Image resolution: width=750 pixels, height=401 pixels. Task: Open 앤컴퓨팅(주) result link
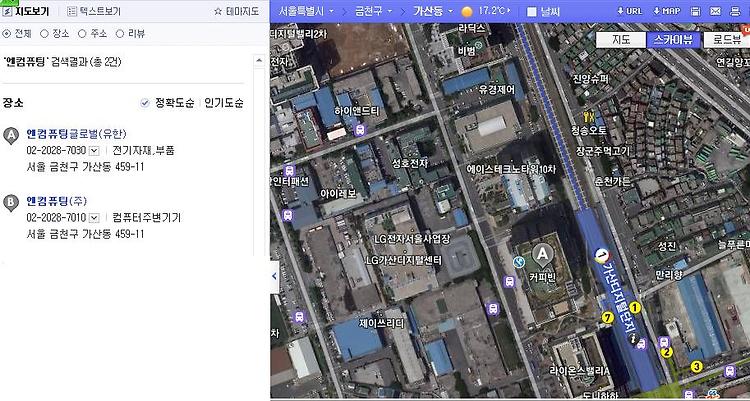57,200
